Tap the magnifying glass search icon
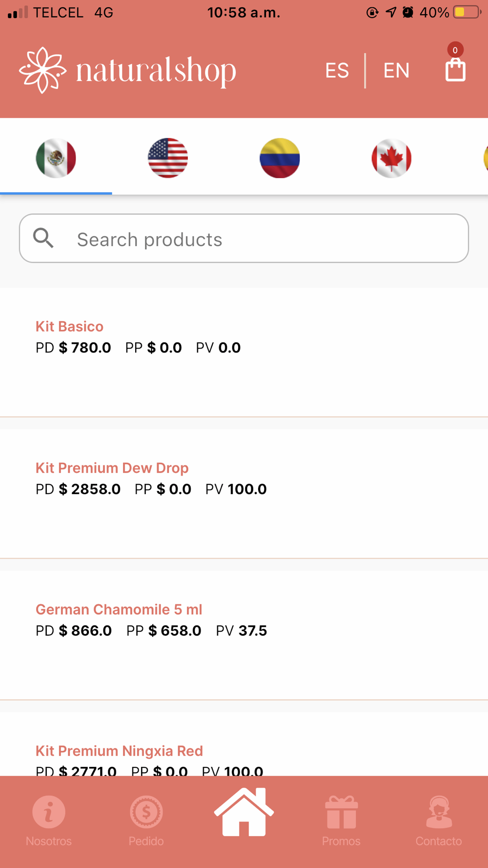Image resolution: width=488 pixels, height=868 pixels. pos(43,238)
